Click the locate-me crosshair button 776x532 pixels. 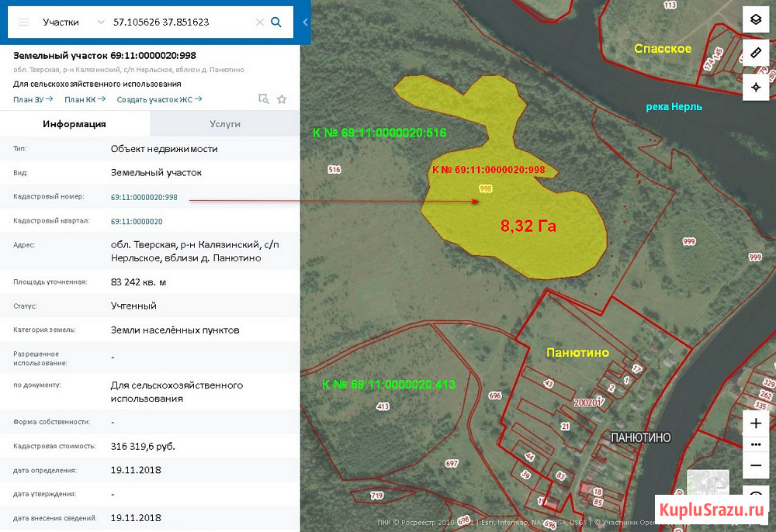(x=756, y=88)
